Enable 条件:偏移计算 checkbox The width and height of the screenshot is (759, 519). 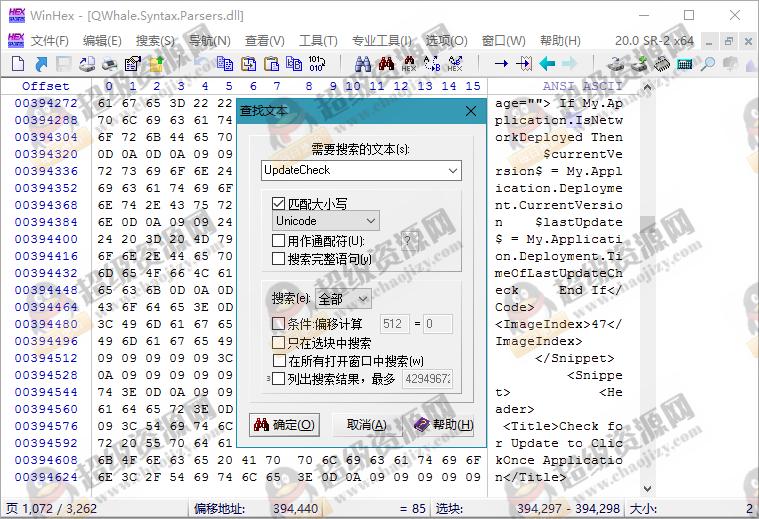(x=278, y=323)
